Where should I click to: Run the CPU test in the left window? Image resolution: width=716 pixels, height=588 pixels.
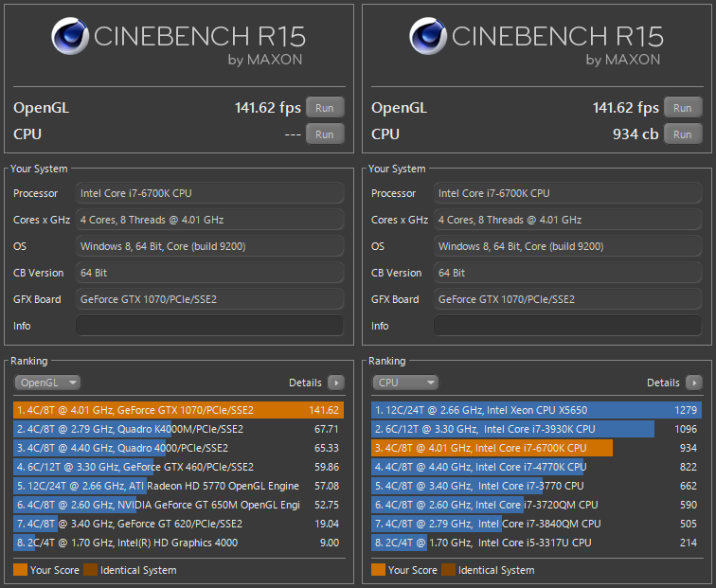pyautogui.click(x=325, y=134)
